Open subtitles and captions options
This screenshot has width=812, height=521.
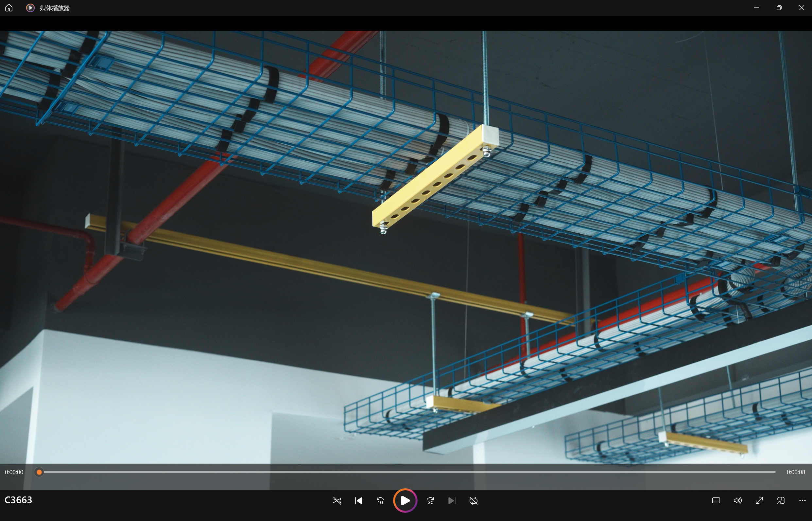coord(716,501)
